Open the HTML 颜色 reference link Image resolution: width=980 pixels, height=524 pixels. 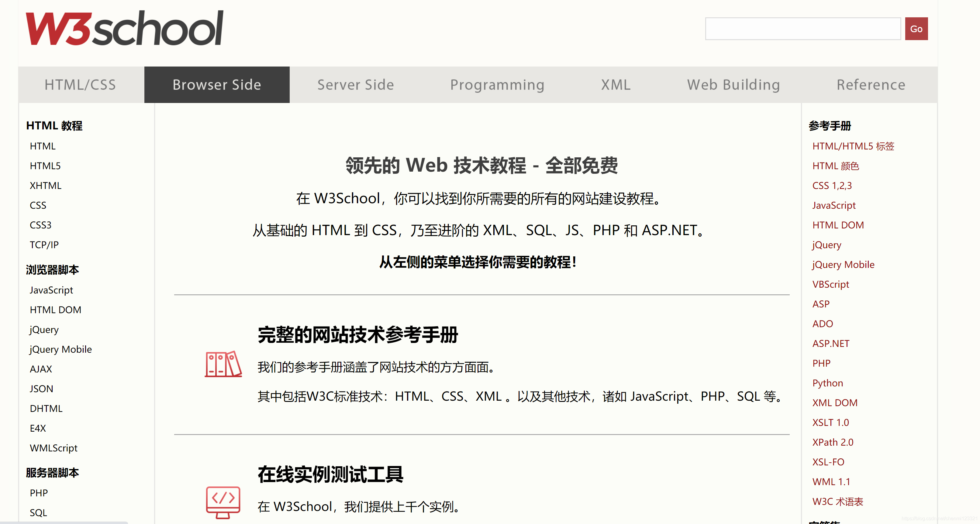pyautogui.click(x=836, y=166)
